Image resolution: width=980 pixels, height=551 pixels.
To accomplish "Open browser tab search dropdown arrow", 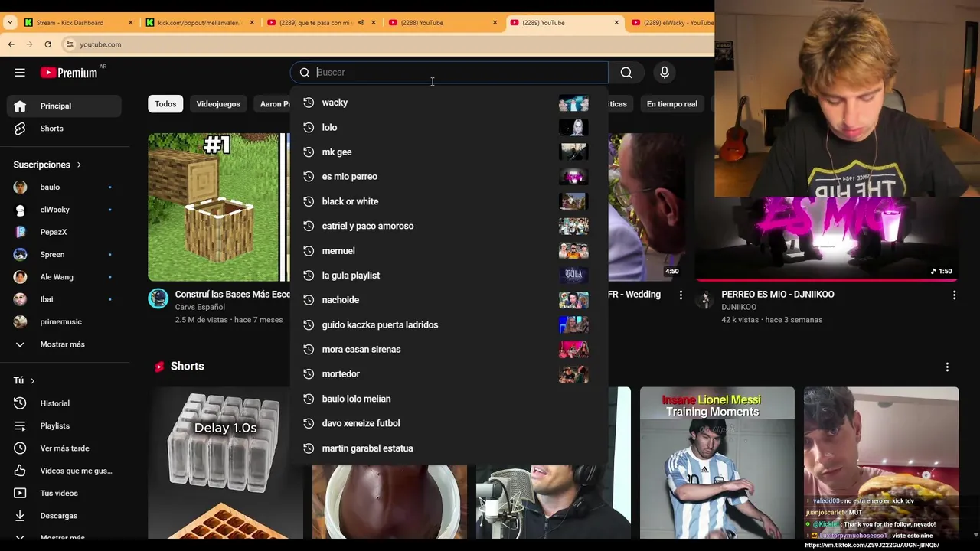I will 9,23.
